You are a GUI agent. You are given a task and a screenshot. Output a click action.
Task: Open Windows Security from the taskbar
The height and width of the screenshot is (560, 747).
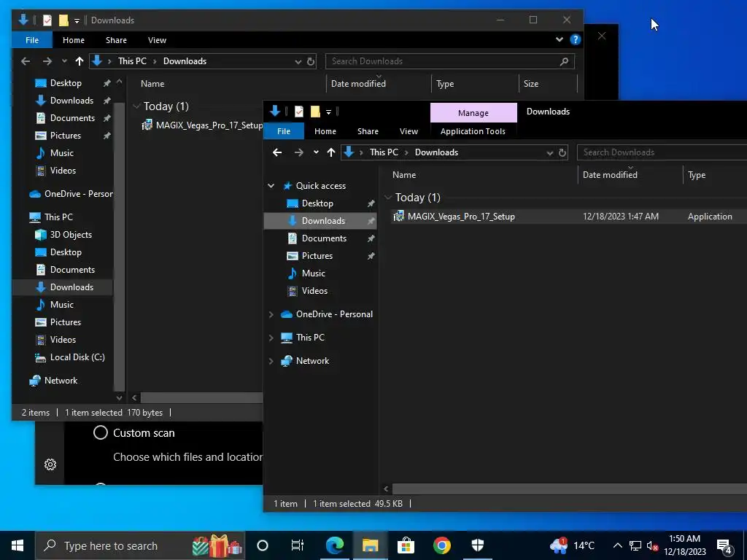[x=477, y=545]
